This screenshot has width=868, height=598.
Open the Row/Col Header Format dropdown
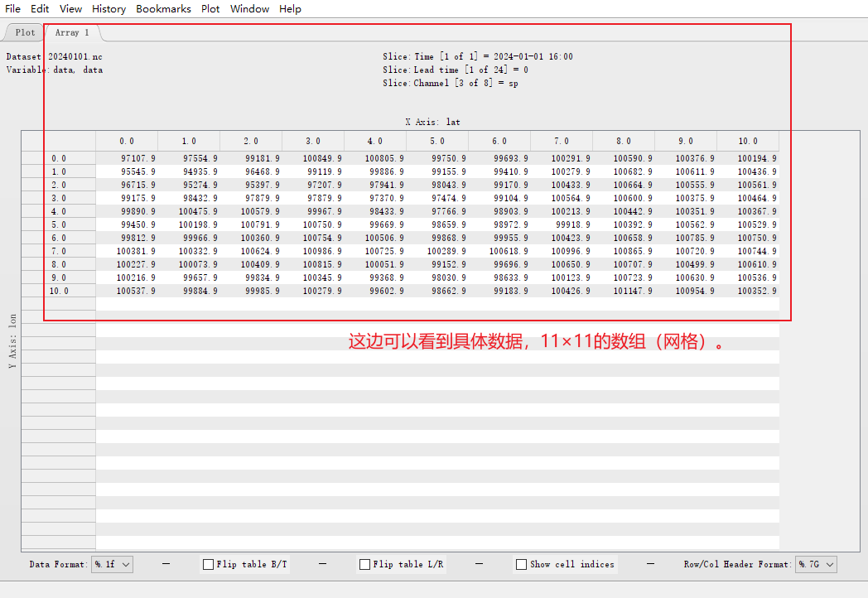pyautogui.click(x=816, y=564)
